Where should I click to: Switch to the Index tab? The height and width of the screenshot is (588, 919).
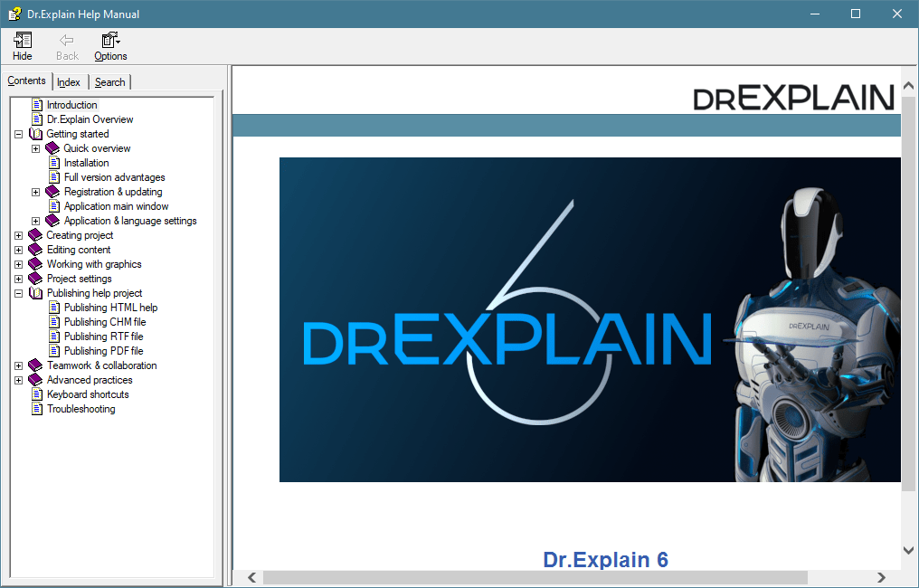click(x=69, y=82)
